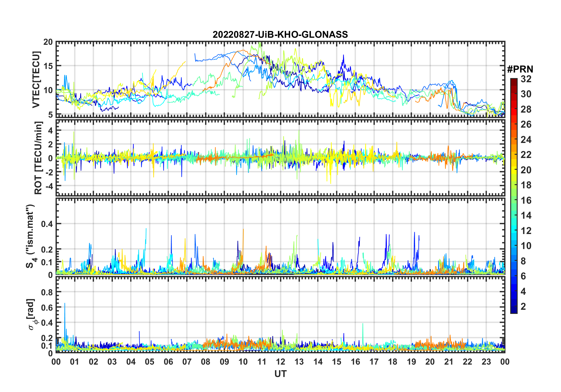Image resolution: width=561 pixels, height=392 pixels.
Task: Click UT axis hour label 19
Action: coord(411,362)
